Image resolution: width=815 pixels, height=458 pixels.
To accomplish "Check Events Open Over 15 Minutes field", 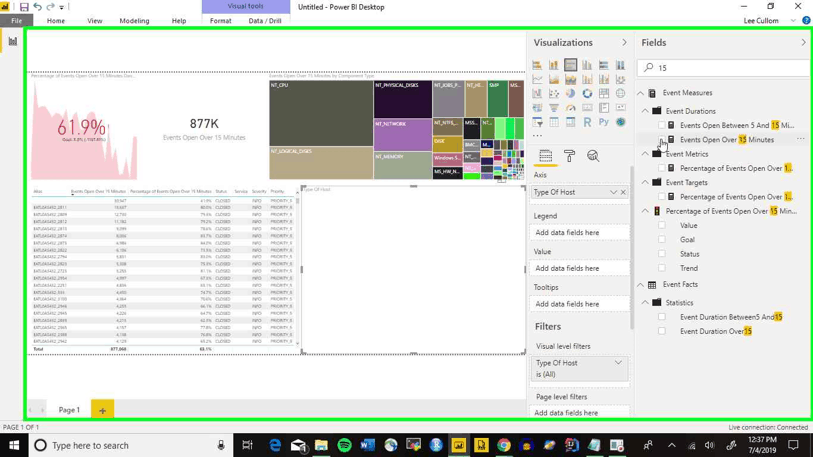I will click(662, 139).
